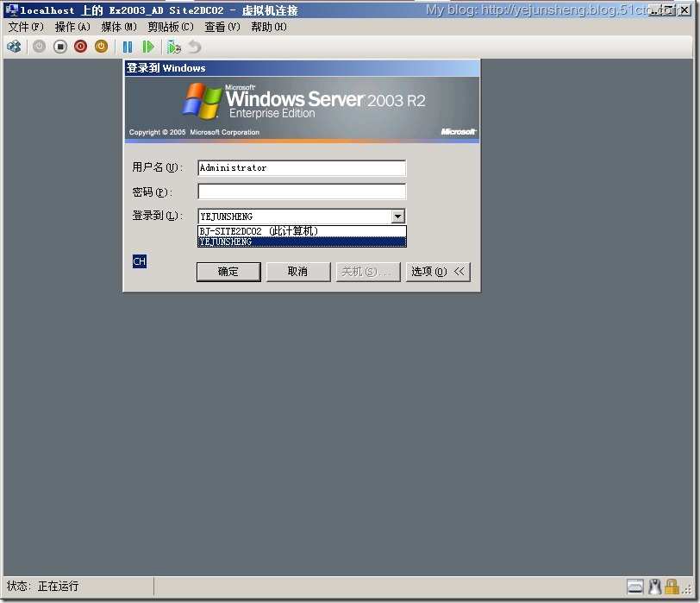Click the VM connection title bar icon
Screen dimensions: 700x603
tap(11, 9)
